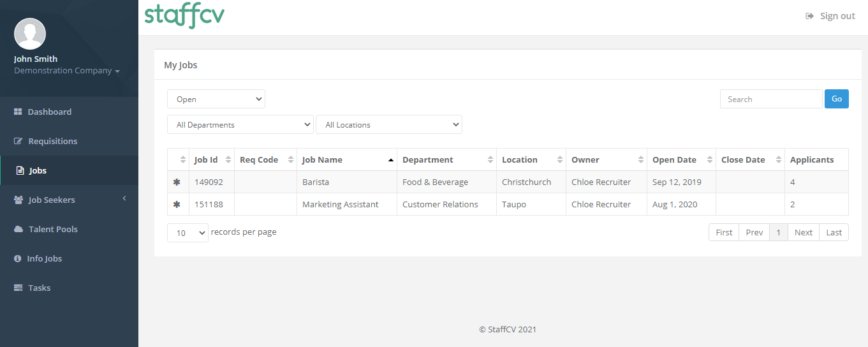The image size is (868, 347).
Task: Click asterisk icon on Marketing Assistant row
Action: click(177, 204)
